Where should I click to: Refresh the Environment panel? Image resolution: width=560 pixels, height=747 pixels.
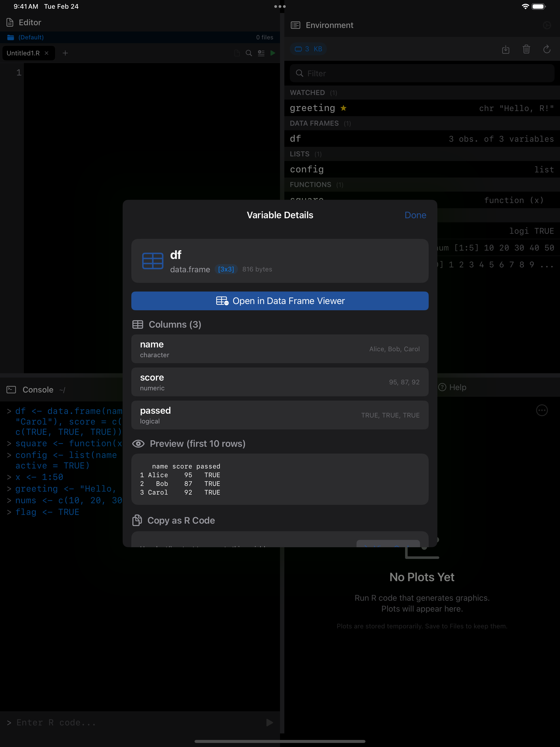tap(547, 49)
